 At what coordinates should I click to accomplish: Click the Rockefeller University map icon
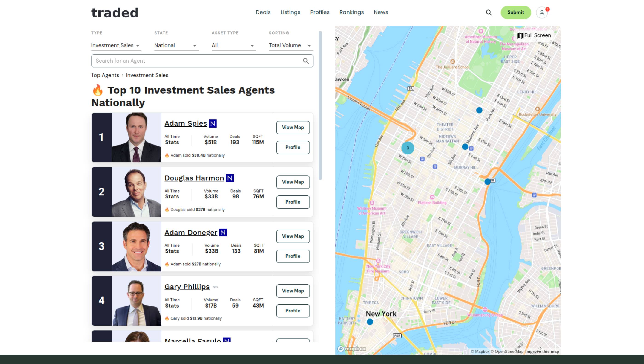tap(538, 109)
